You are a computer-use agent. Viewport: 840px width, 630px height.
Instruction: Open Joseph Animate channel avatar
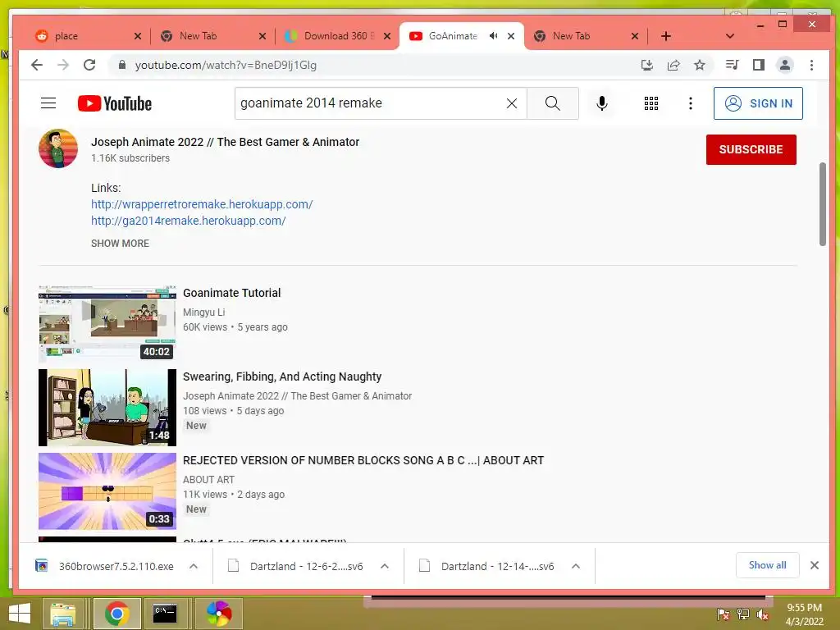pyautogui.click(x=58, y=148)
